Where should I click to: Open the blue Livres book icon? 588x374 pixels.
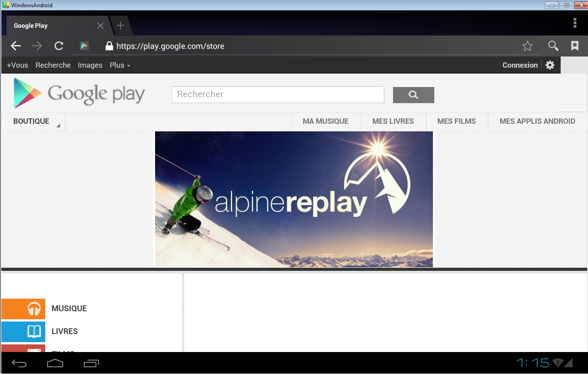pyautogui.click(x=23, y=331)
